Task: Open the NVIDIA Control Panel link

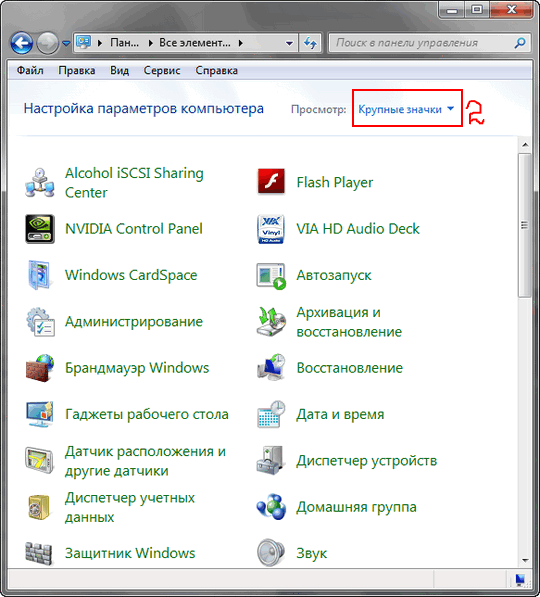Action: [x=134, y=229]
